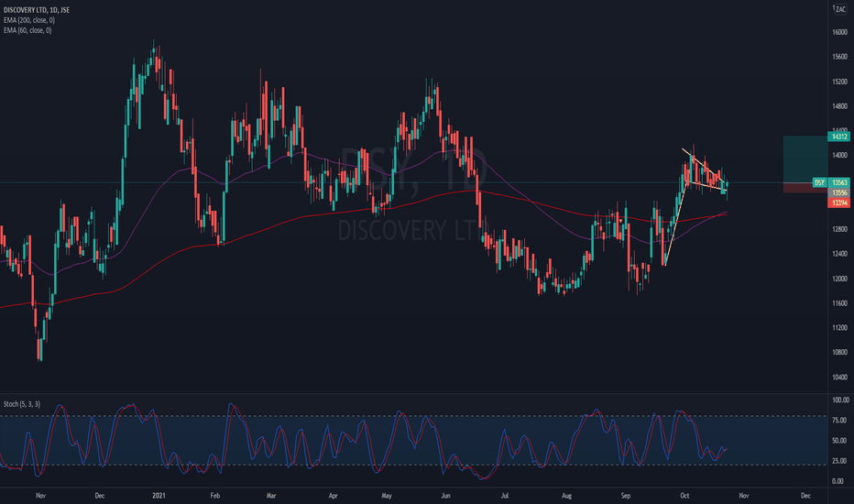
Task: Click the May label on time axis
Action: click(x=387, y=496)
